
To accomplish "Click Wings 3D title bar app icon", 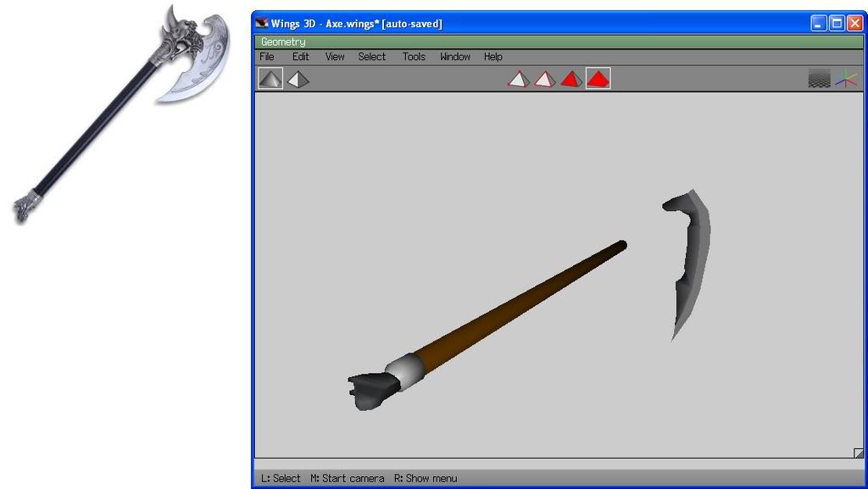I will (x=262, y=24).
